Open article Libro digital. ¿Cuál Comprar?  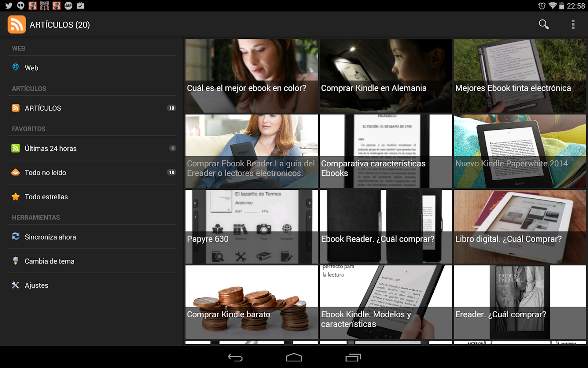520,227
